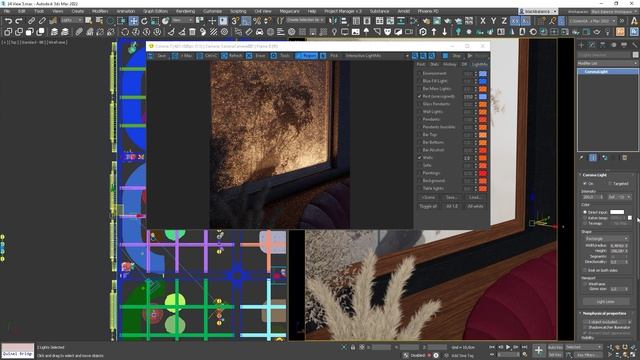This screenshot has height=360, width=640.
Task: Click the Redo arrow in main toolbar
Action: click(19, 20)
